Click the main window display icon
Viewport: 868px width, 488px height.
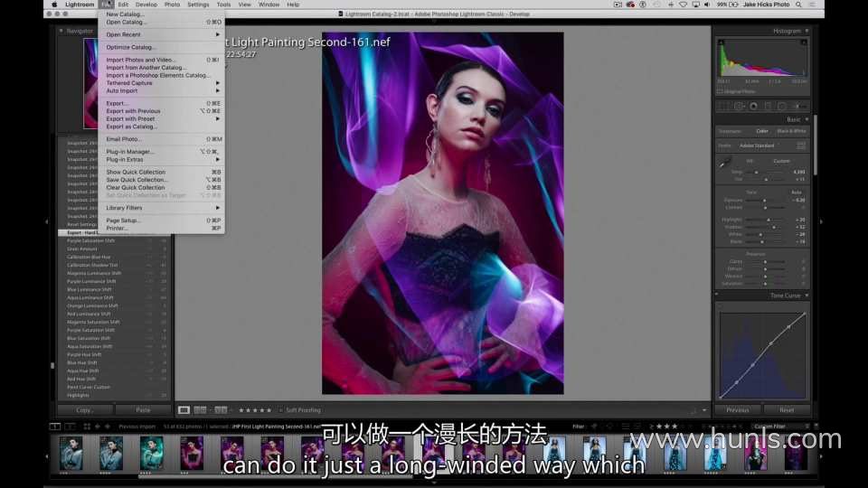(55, 426)
